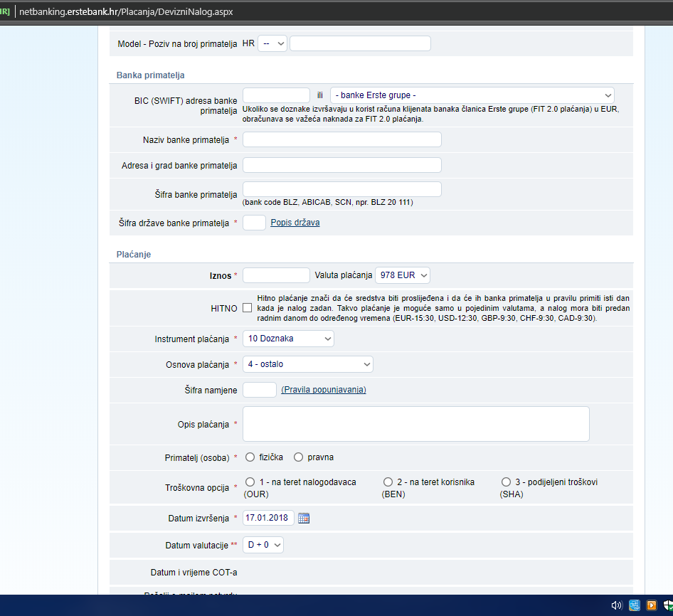Choose cost option 1 - na teret nalogodavaca (OUR)
This screenshot has width=673, height=616.
coord(250,482)
